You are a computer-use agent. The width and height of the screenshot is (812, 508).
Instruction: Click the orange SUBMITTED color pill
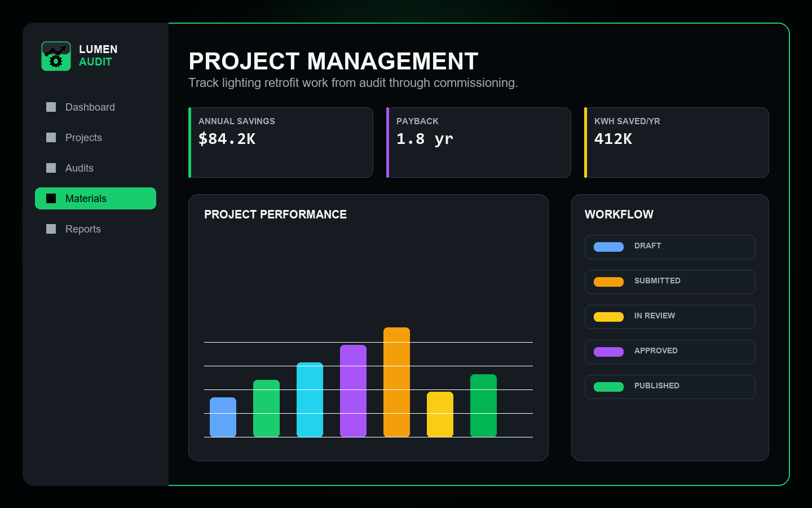coord(608,282)
